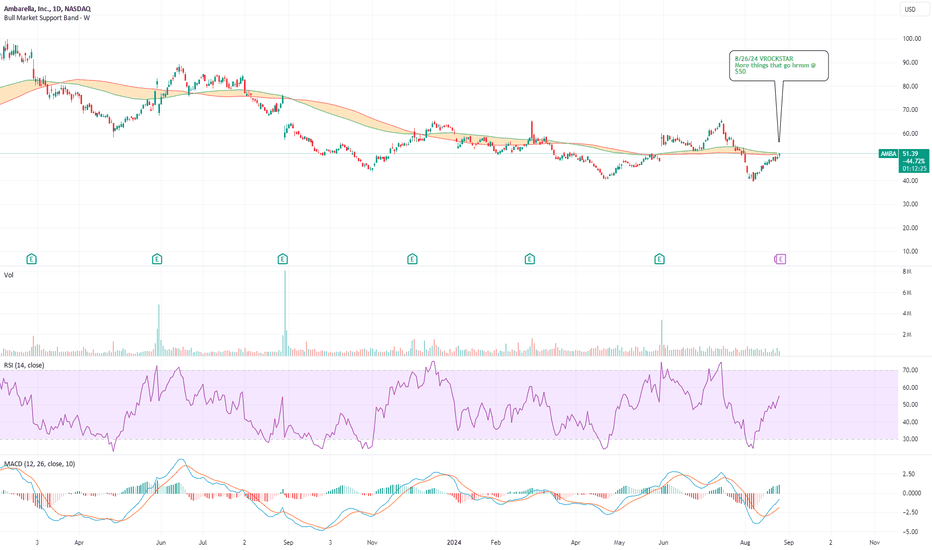
Task: Open the June 2023 earnings E marker
Action: (157, 259)
